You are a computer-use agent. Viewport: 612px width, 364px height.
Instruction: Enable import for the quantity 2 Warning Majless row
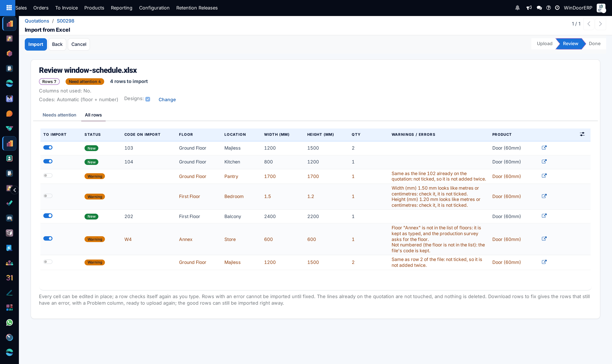pyautogui.click(x=48, y=262)
